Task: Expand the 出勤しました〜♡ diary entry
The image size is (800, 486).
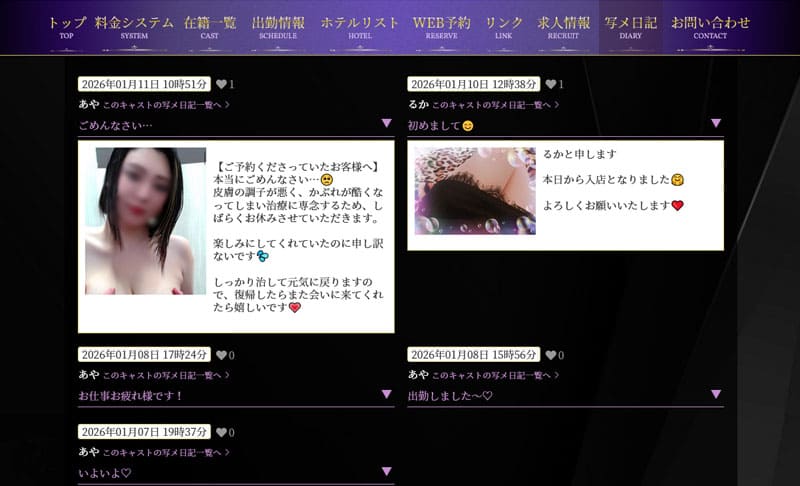Action: pos(716,394)
